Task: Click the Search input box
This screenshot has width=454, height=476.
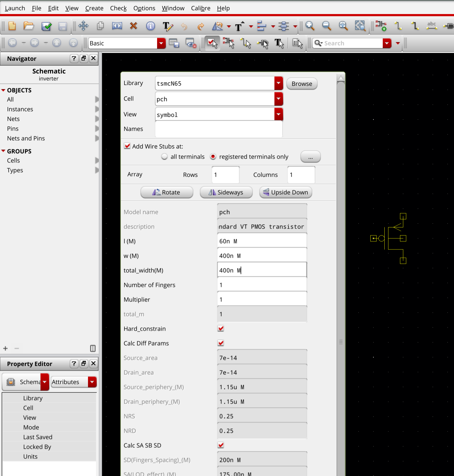Action: pos(348,43)
